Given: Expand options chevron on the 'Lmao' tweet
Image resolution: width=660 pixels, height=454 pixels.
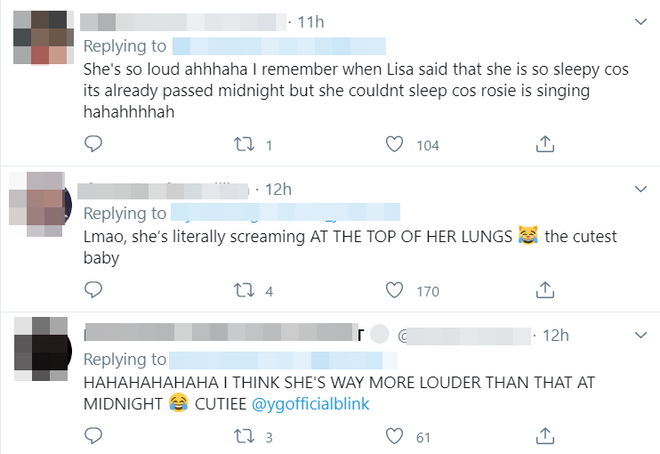Looking at the screenshot, I should tap(641, 189).
